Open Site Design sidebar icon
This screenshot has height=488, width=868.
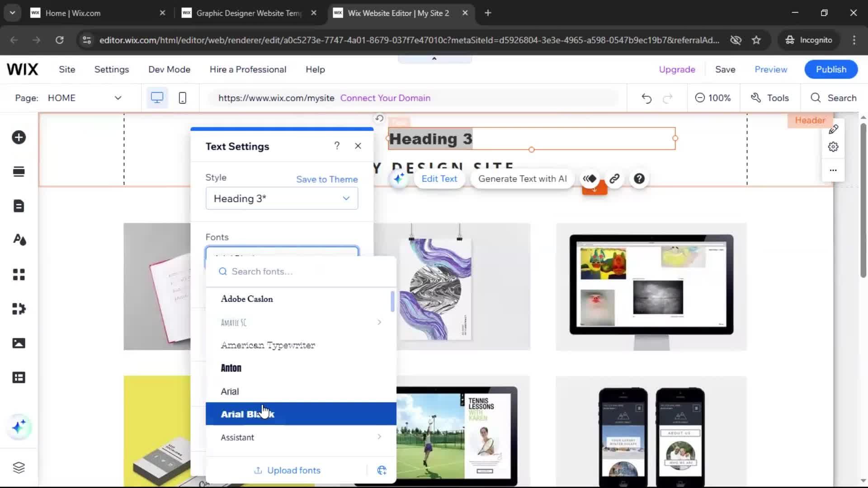(x=19, y=240)
